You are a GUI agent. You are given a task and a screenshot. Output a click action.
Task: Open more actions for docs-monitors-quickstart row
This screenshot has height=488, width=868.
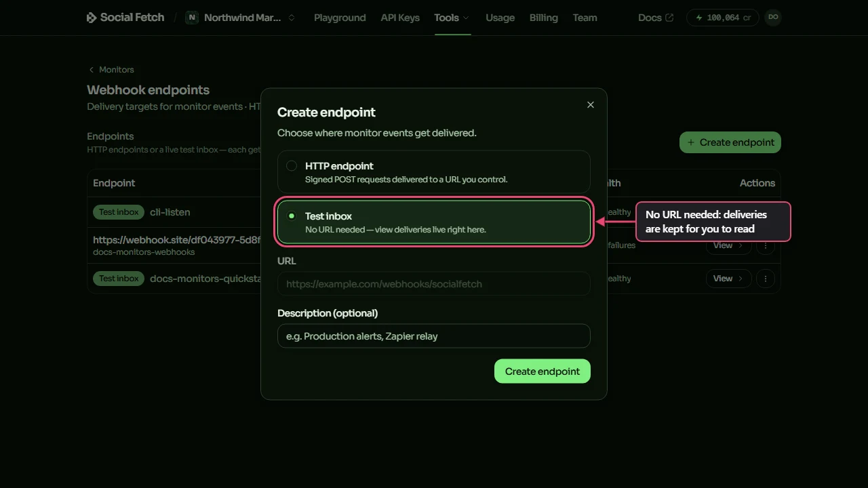pyautogui.click(x=766, y=279)
